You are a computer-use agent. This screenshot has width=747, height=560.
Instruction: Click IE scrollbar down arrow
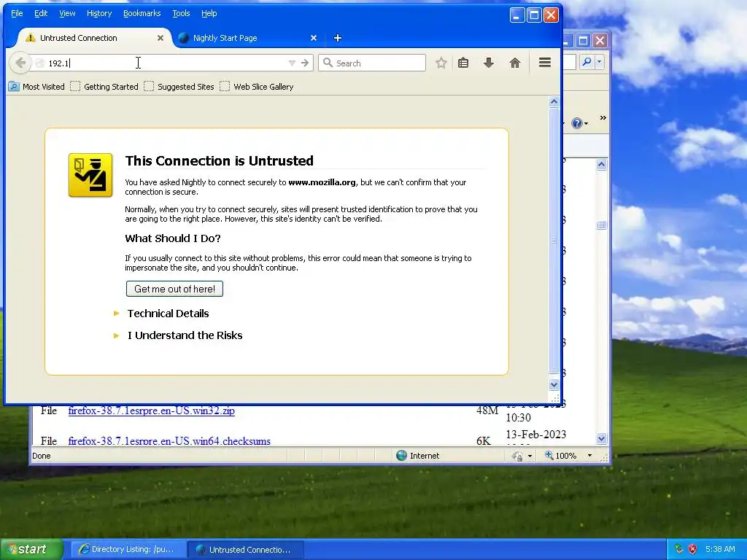click(x=601, y=438)
